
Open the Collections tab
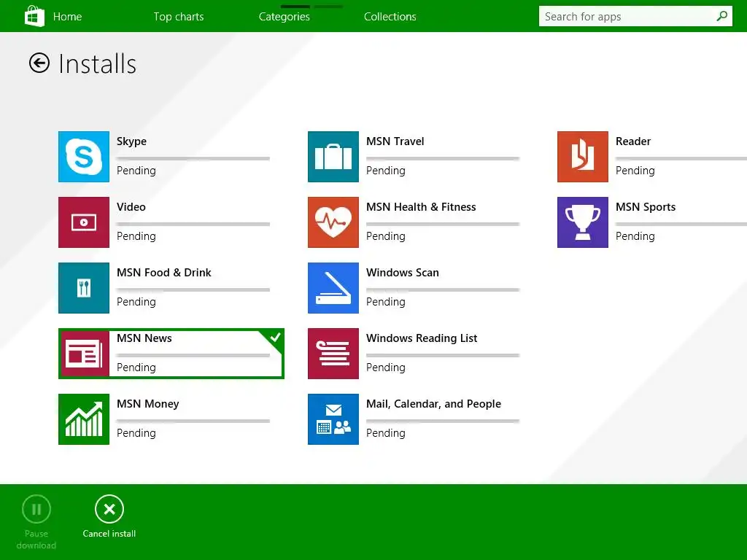click(390, 17)
